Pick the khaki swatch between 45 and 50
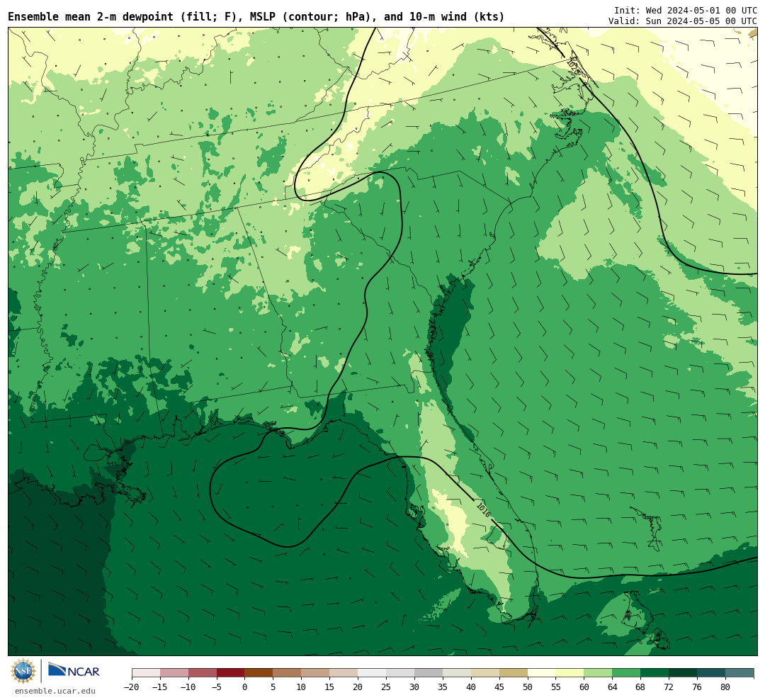Viewport: 765px width, 700px height. (x=514, y=673)
